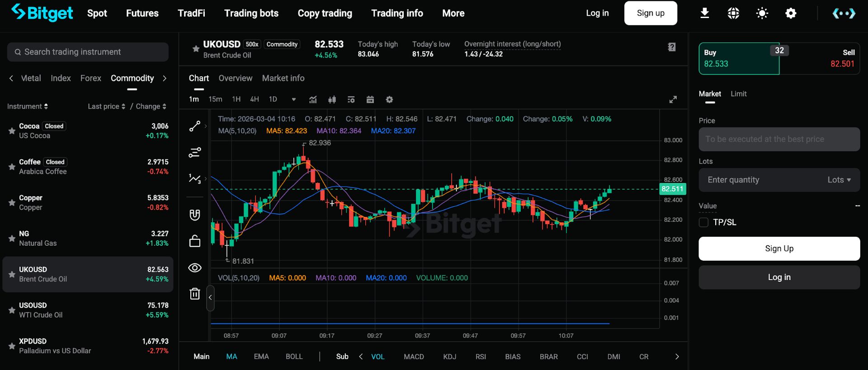Select the trend line drawing tool

[x=194, y=126]
